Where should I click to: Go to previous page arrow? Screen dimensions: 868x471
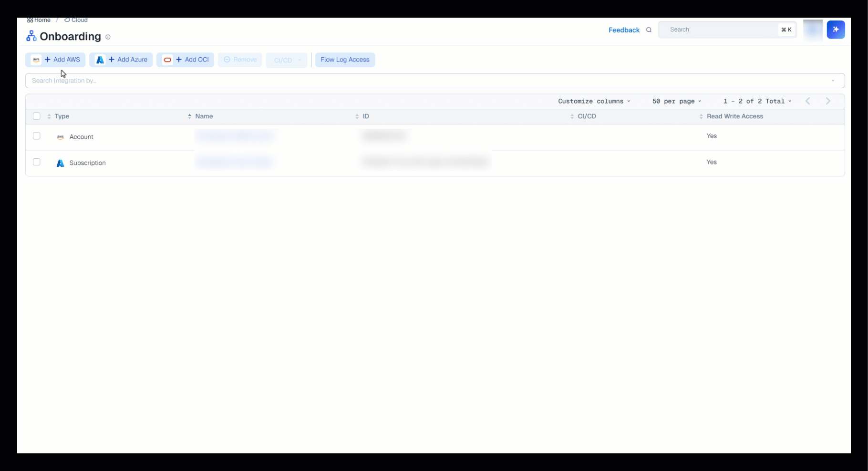coord(807,101)
